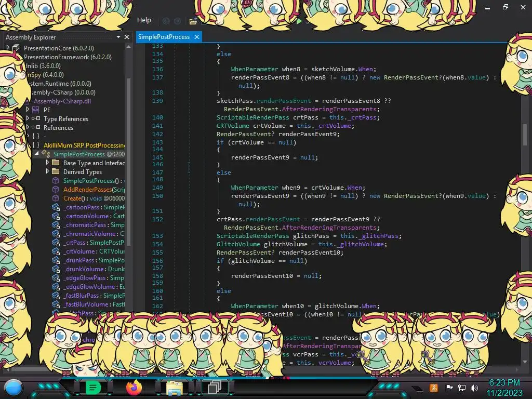This screenshot has height=399, width=532.
Task: Click the volume speaker tray icon
Action: [x=474, y=388]
